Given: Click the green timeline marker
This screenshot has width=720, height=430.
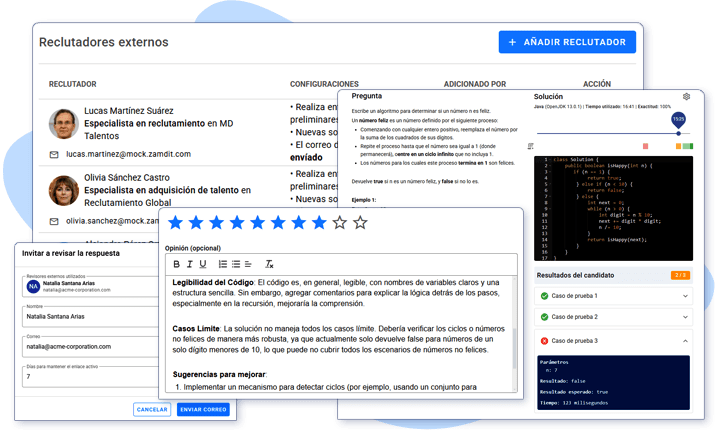Looking at the screenshot, I should [x=688, y=146].
